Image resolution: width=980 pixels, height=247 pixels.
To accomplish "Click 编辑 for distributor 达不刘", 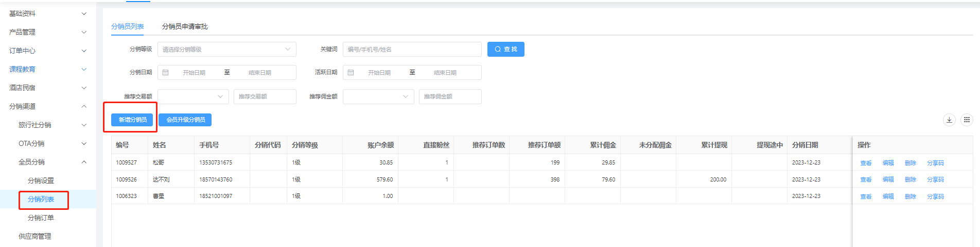I will click(888, 179).
